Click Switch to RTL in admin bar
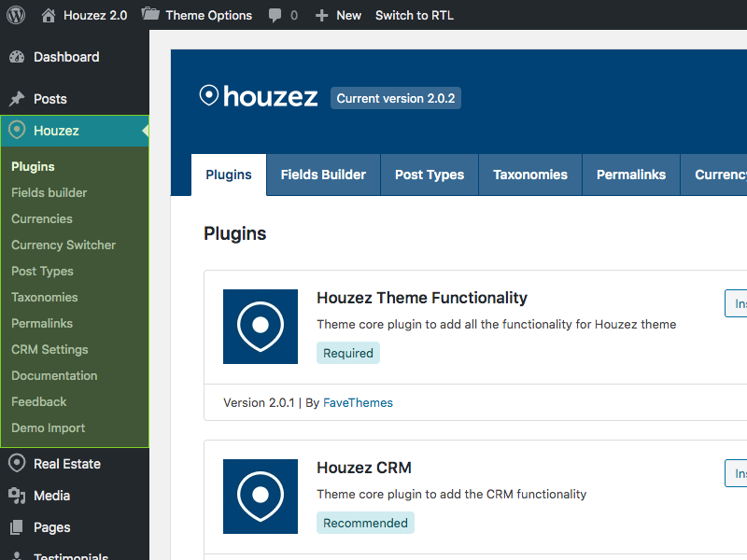 pos(415,15)
